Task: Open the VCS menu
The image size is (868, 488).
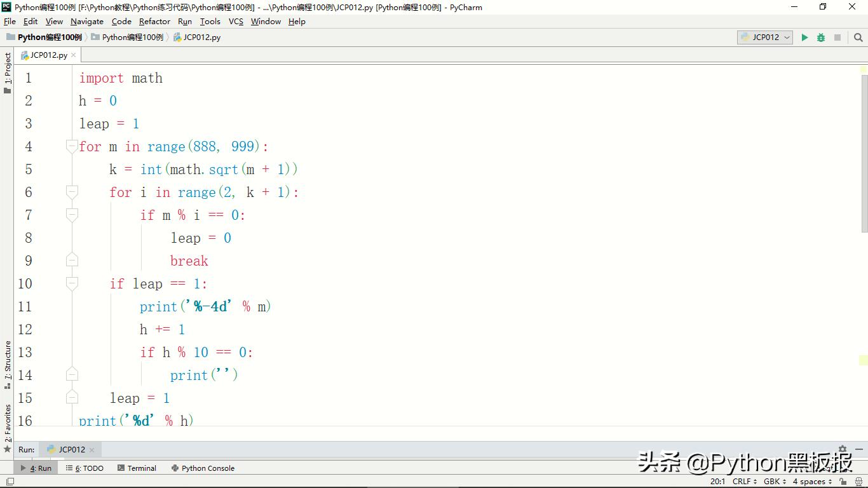Action: tap(236, 22)
